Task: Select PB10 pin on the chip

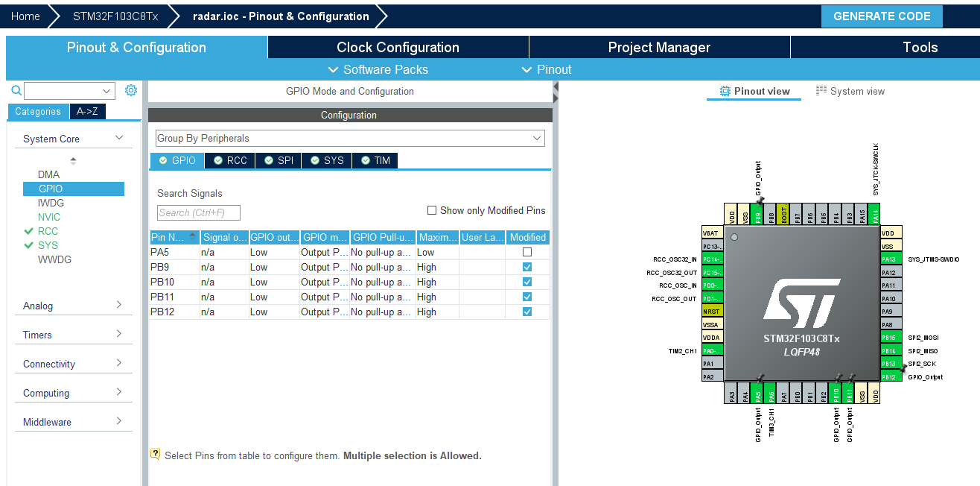Action: tap(836, 393)
